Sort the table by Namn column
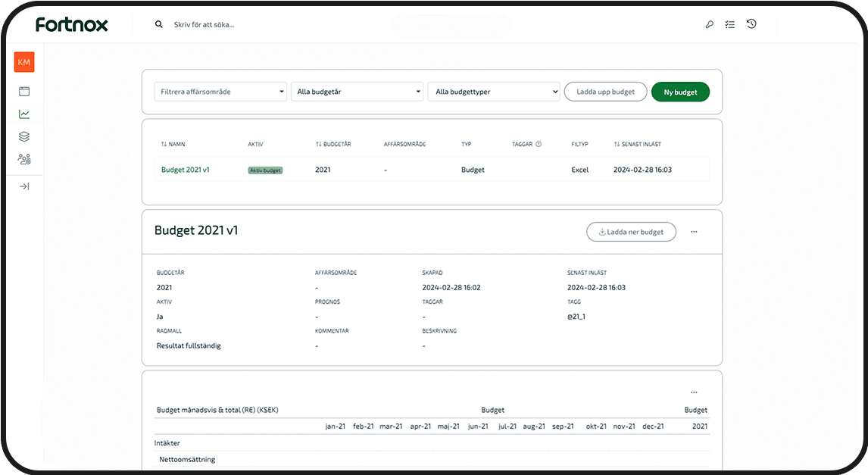Viewport: 868px width, 475px height. [x=173, y=144]
